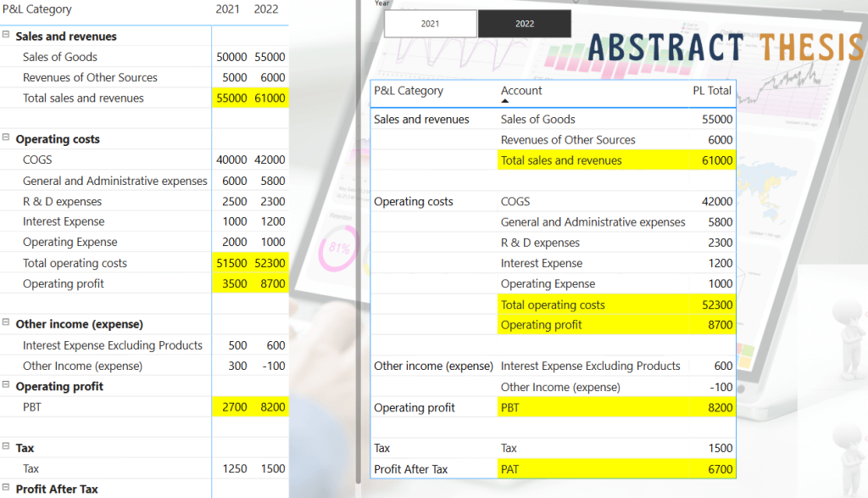The image size is (868, 498).
Task: Click the sort arrow under Account header
Action: pyautogui.click(x=504, y=101)
